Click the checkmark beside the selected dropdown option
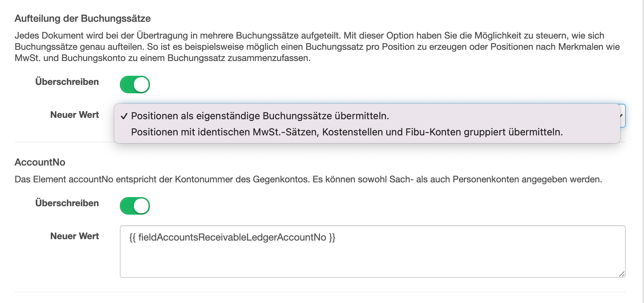 (124, 116)
